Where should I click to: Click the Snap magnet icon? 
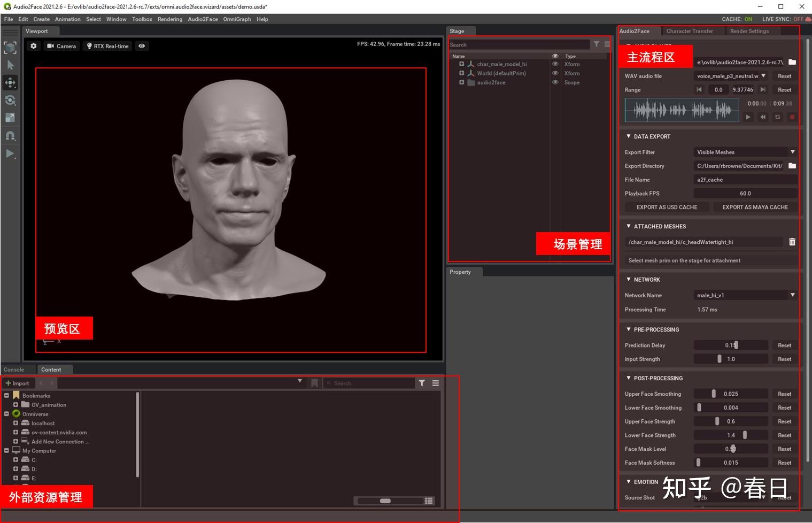click(10, 135)
